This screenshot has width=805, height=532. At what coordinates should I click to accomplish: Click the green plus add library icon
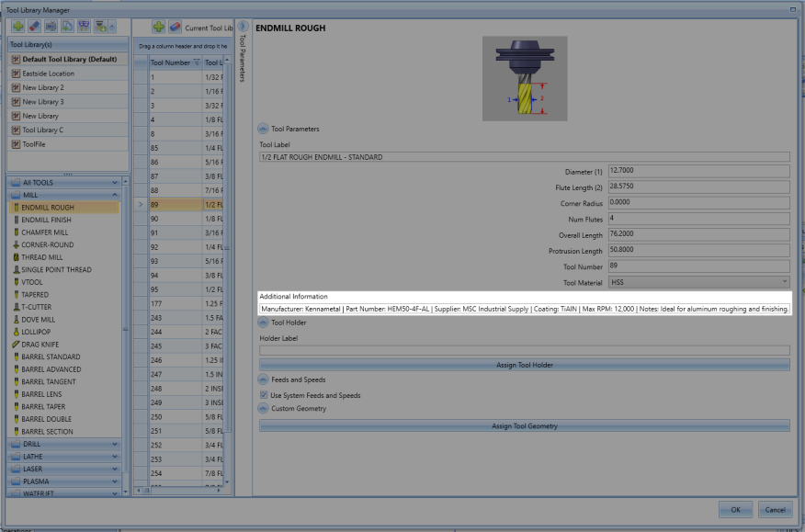coord(17,28)
